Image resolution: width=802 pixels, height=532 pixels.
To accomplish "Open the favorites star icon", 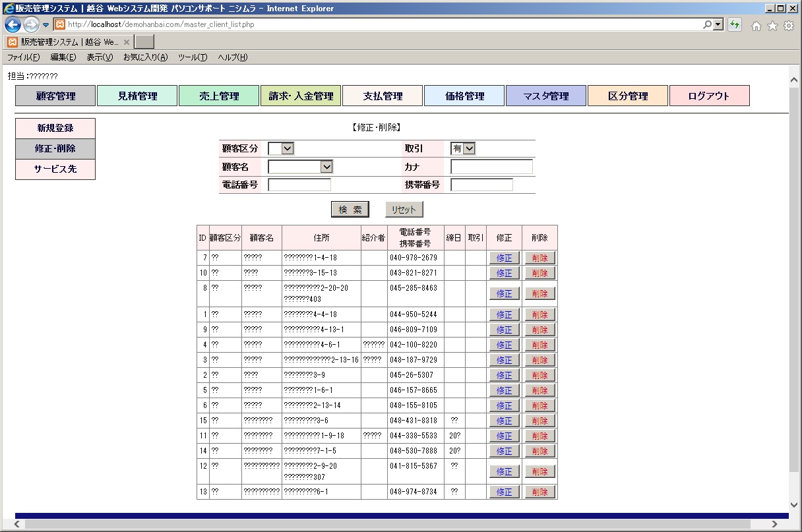I will tap(772, 26).
